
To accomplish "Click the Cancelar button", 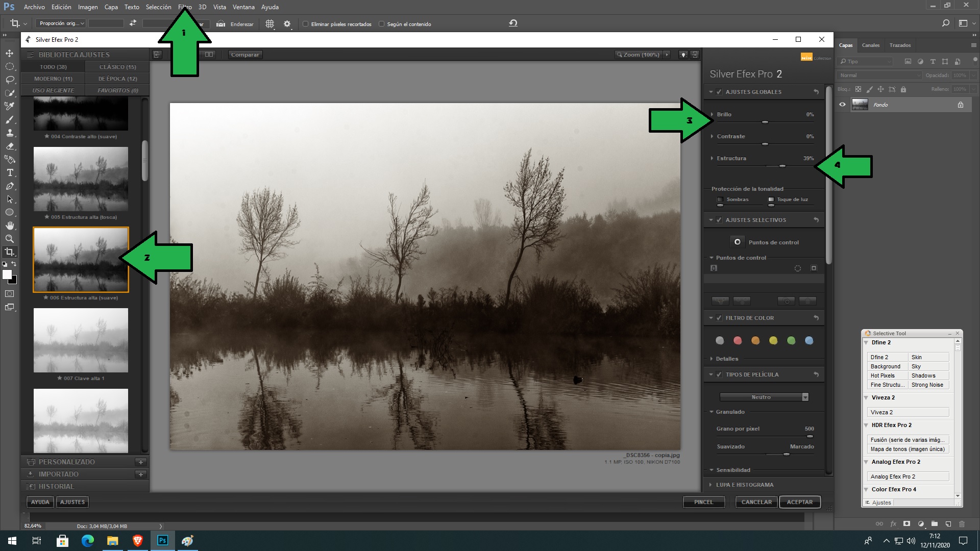I will (756, 502).
